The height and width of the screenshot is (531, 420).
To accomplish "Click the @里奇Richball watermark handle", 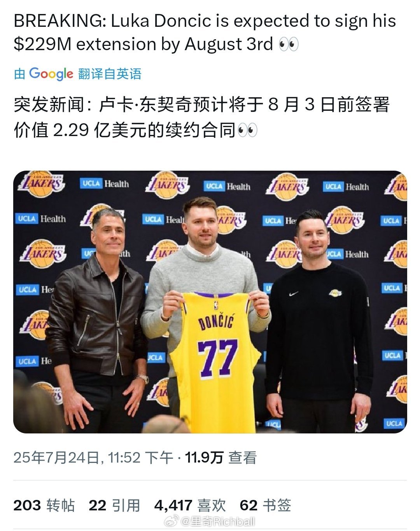I will (x=218, y=521).
